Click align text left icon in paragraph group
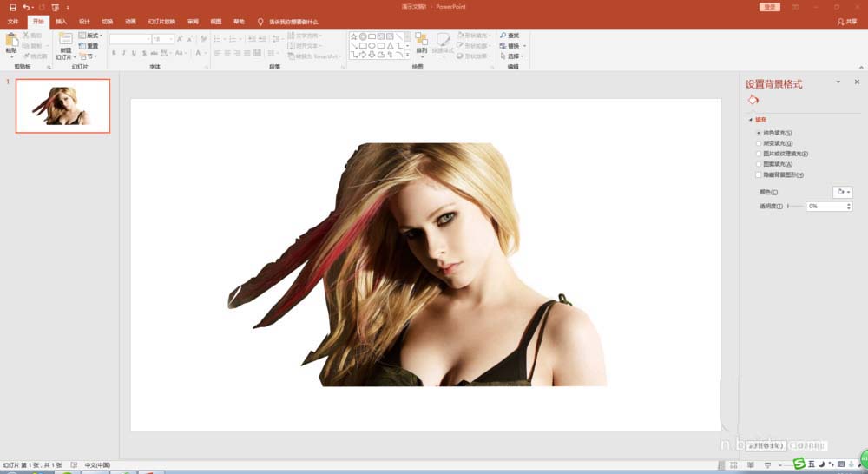This screenshot has width=868, height=474. click(x=218, y=53)
